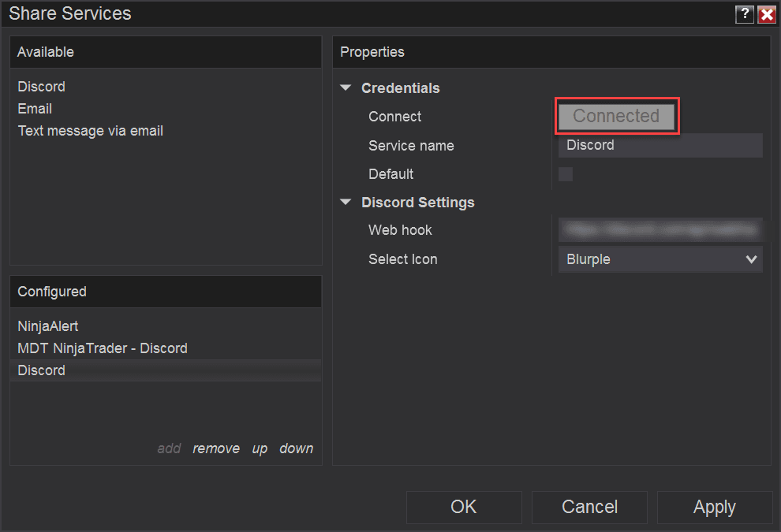Confirm with the OK button

pyautogui.click(x=464, y=507)
